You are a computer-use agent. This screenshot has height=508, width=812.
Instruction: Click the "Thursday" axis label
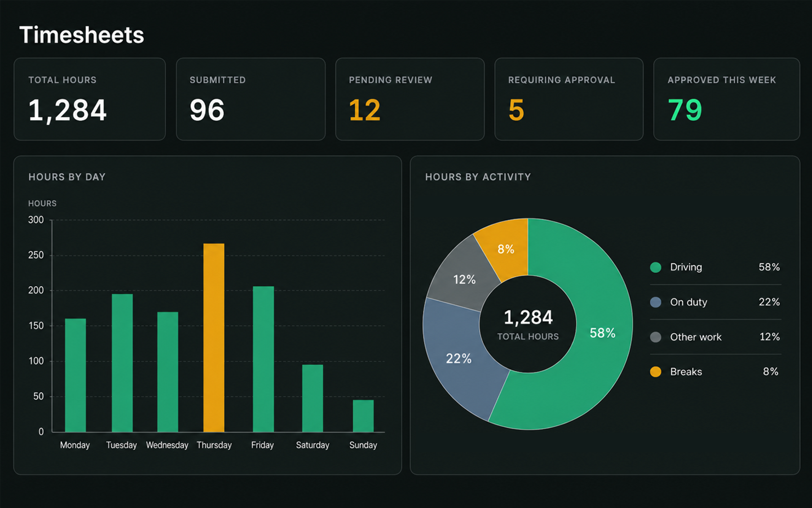[x=214, y=445]
